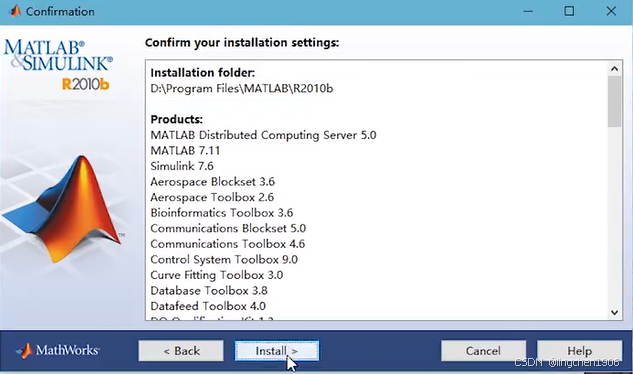Viewport: 633px width, 374px height.
Task: Click the scrollbar down arrow
Action: tap(614, 312)
